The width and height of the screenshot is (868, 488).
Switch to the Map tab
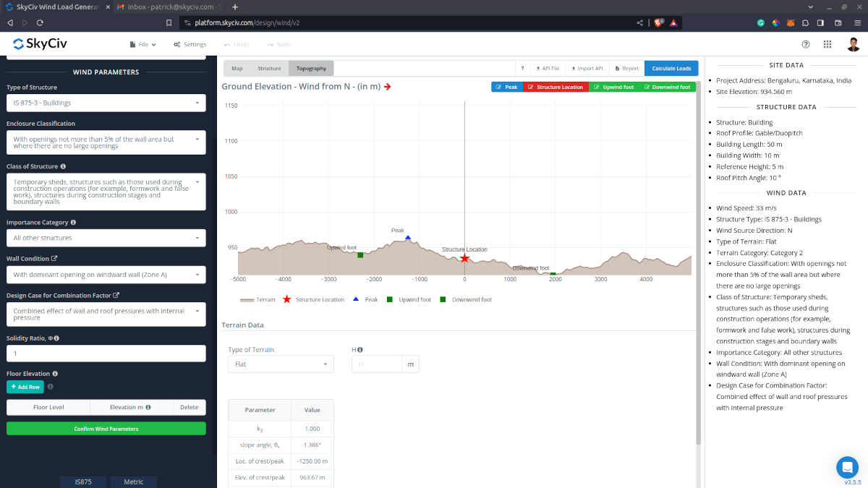[x=237, y=68]
